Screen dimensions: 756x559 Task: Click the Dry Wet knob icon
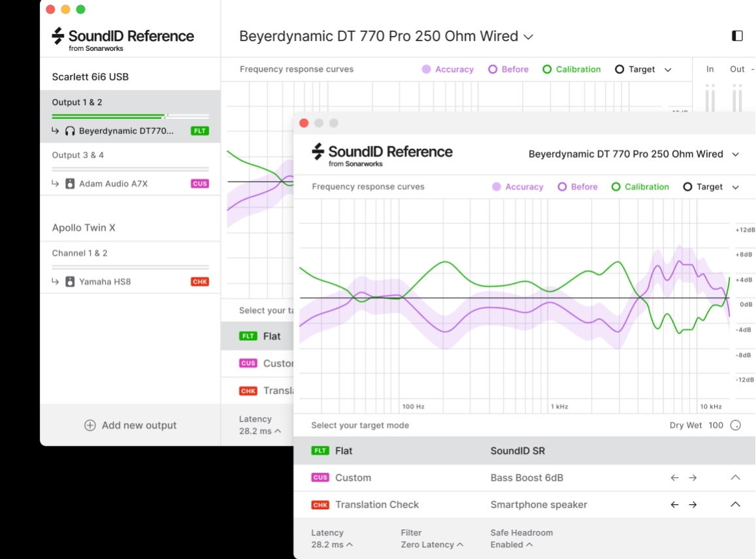tap(735, 426)
